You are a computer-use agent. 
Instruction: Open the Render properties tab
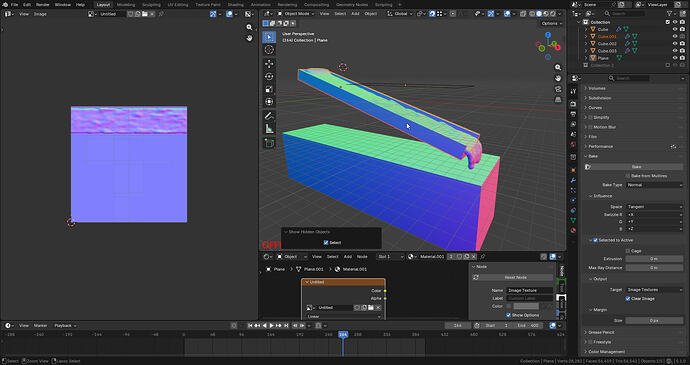click(x=573, y=104)
